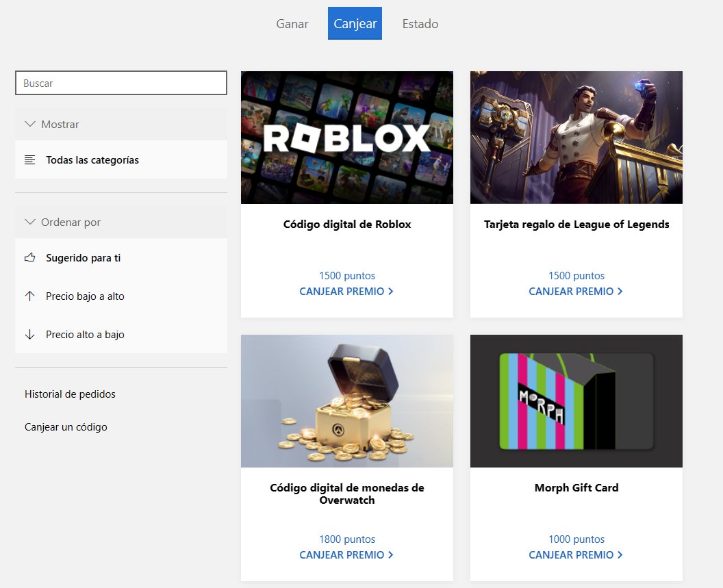723x588 pixels.
Task: Sort by Sugerido para ti
Action: coord(120,258)
